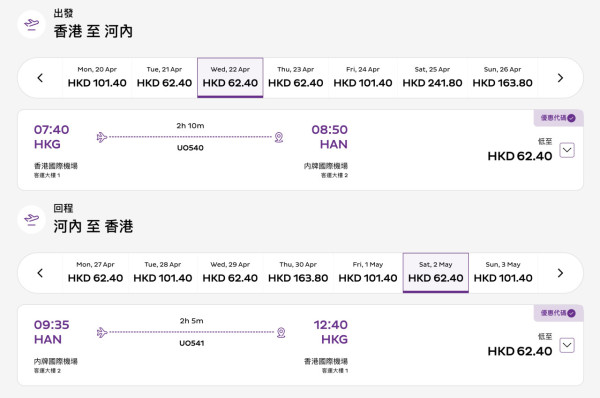The width and height of the screenshot is (600, 398).
Task: Click the airplane icon on UO540 route line
Action: [102, 137]
